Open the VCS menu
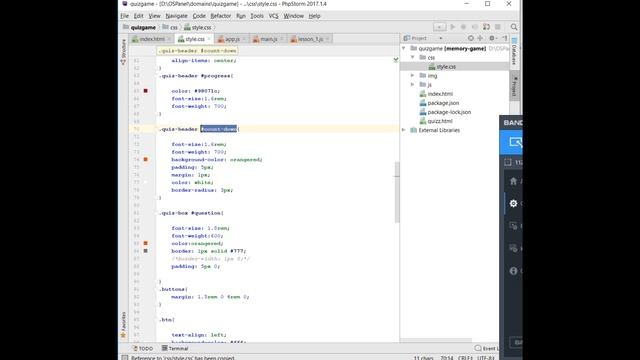640x360 pixels. tap(273, 16)
